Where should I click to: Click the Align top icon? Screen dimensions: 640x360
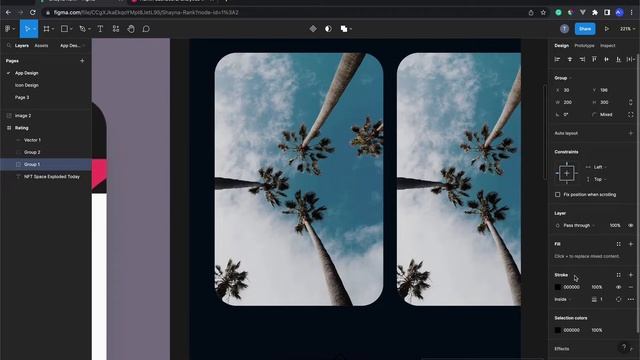point(594,60)
